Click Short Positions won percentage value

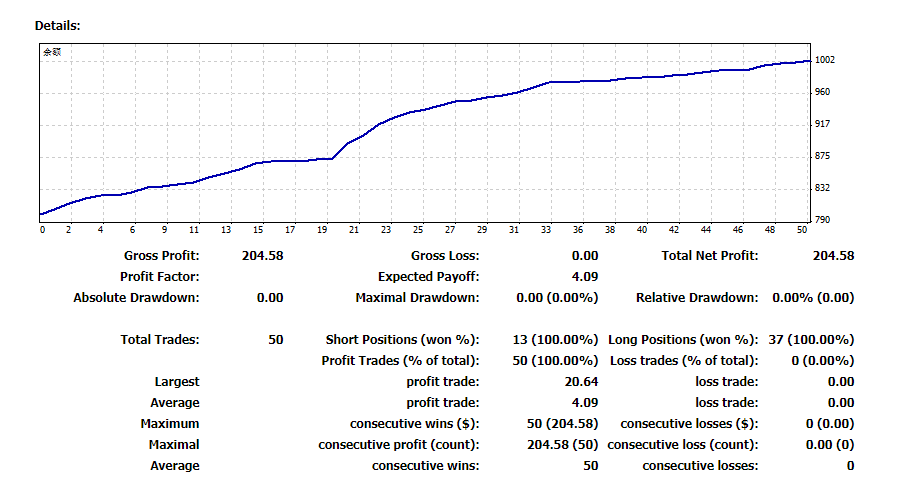(555, 340)
